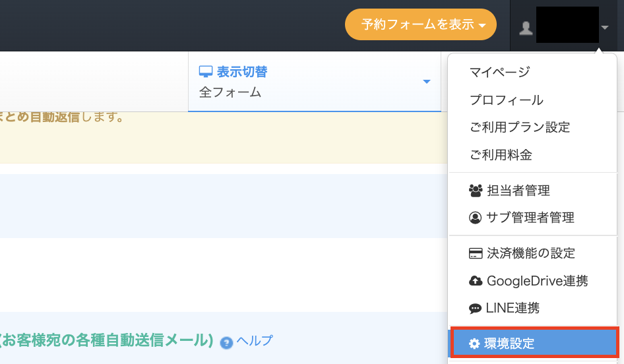Expand the 表示切替 dropdown arrow
The width and height of the screenshot is (624, 364).
pyautogui.click(x=426, y=82)
